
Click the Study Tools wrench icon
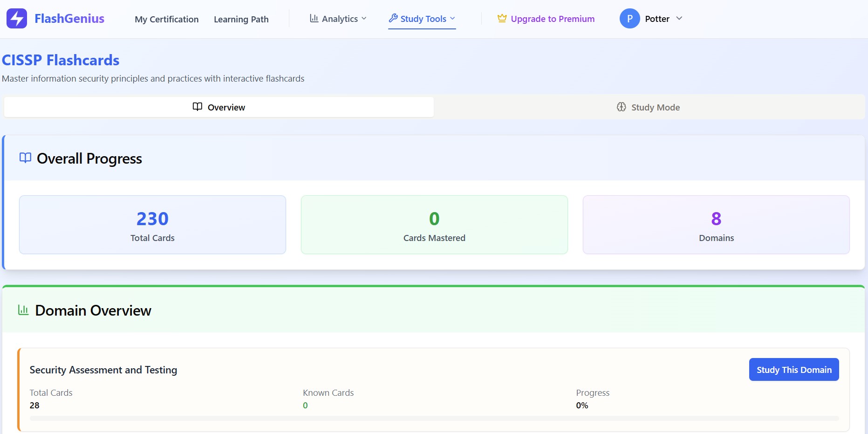point(393,18)
